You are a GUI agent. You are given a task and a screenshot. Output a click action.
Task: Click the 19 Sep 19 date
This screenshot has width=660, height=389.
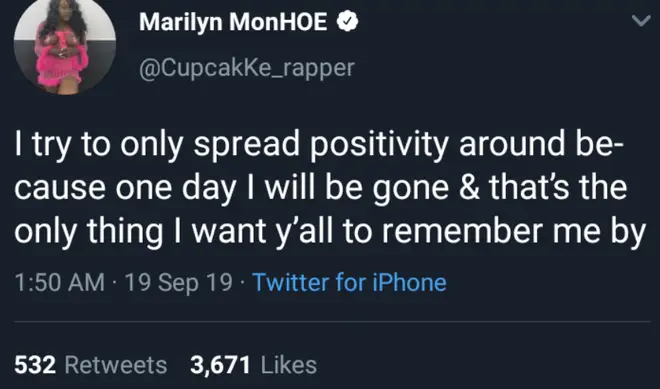point(178,282)
